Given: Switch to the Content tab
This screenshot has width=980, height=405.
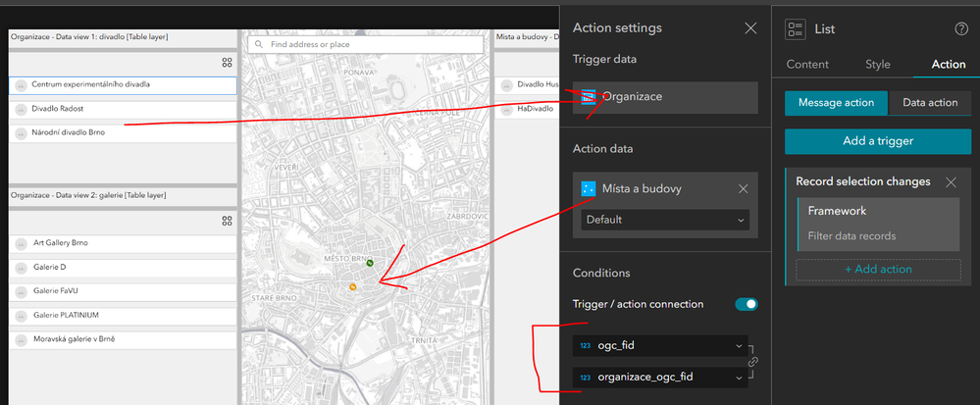Looking at the screenshot, I should 807,65.
